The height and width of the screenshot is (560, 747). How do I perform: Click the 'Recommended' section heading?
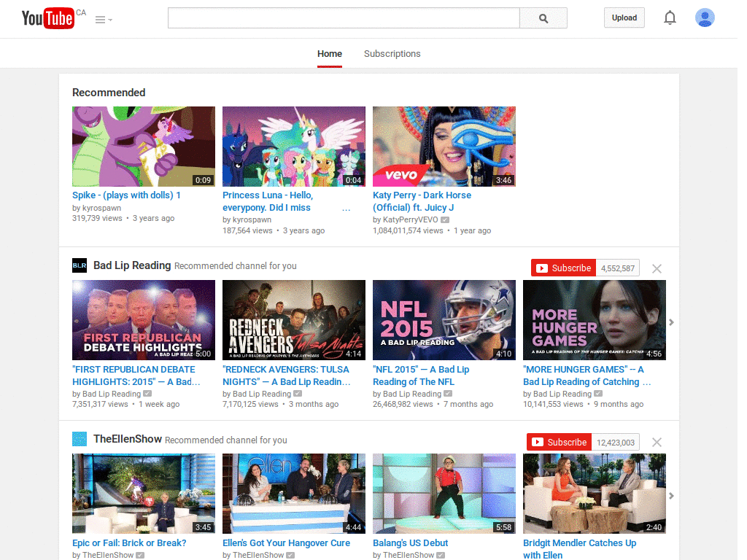(109, 93)
